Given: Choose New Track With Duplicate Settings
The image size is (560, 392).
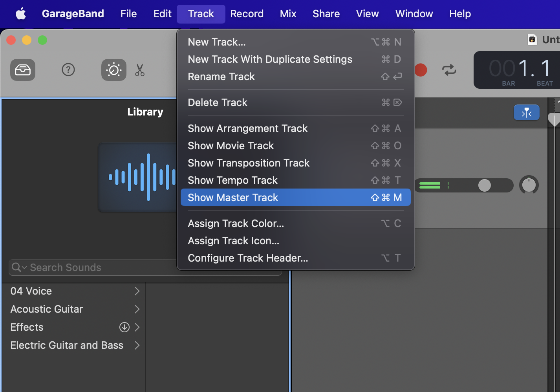Looking at the screenshot, I should pos(296,59).
